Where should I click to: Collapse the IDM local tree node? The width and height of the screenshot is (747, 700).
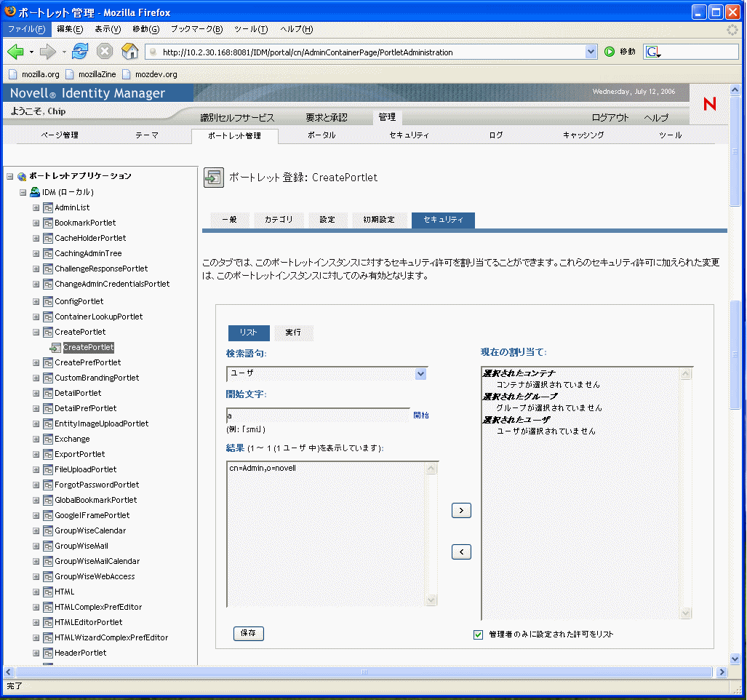pos(23,193)
